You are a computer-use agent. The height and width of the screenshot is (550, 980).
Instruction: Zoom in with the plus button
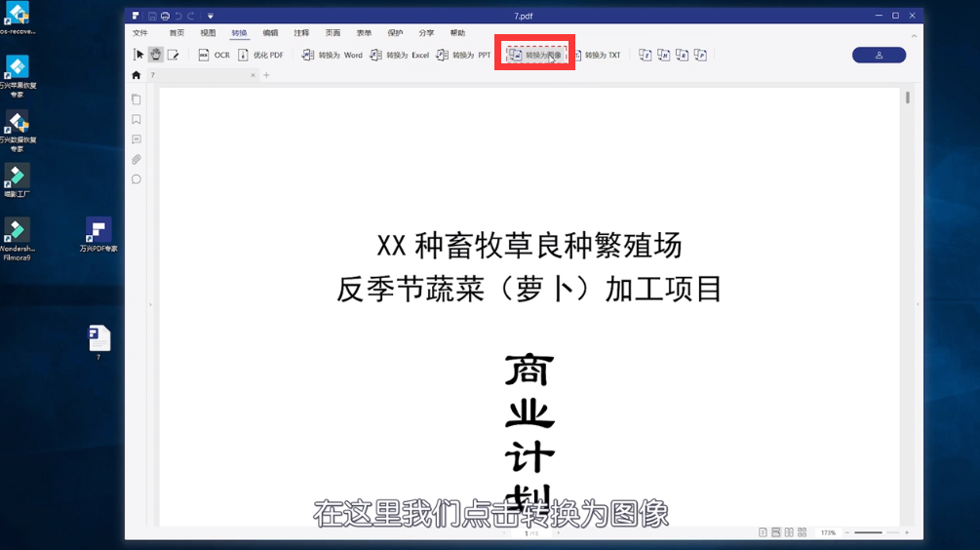[907, 532]
